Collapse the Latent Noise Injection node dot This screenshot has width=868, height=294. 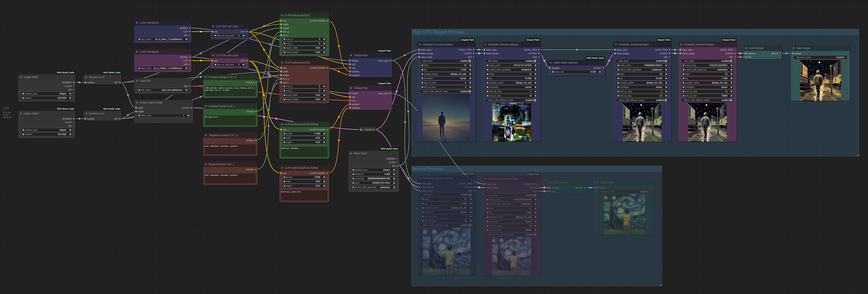click(550, 63)
